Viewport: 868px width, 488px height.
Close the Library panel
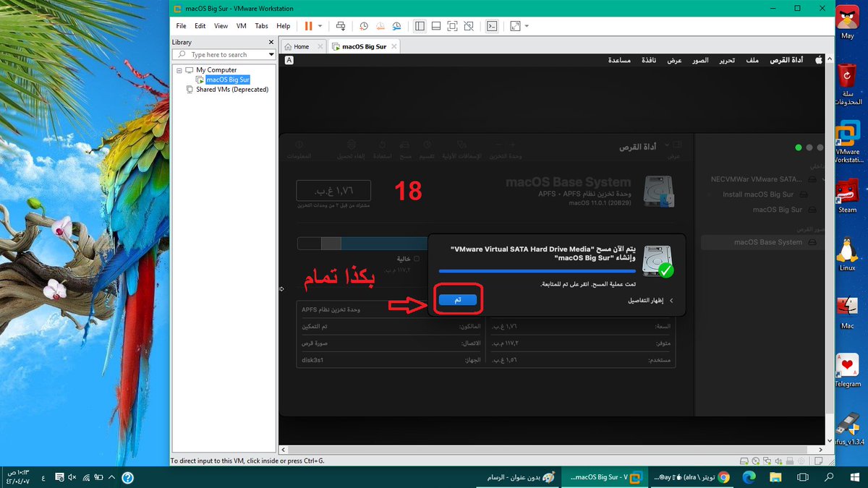[271, 43]
